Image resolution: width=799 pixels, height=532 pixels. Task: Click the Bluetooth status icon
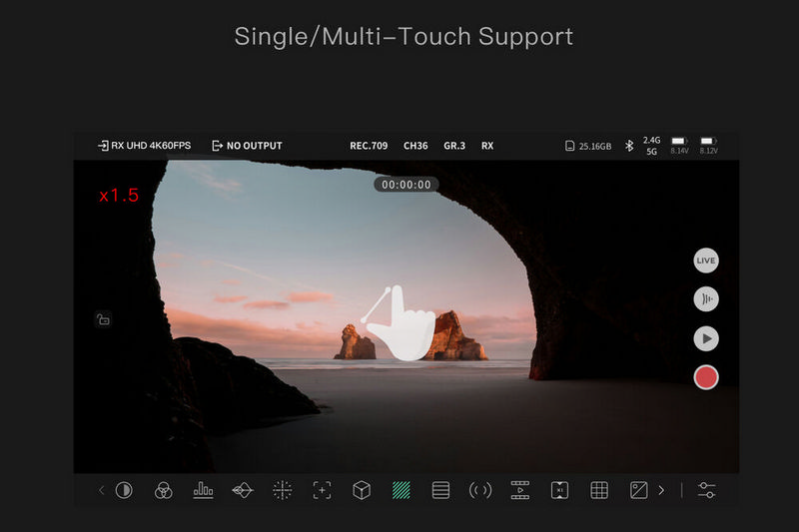tap(629, 146)
